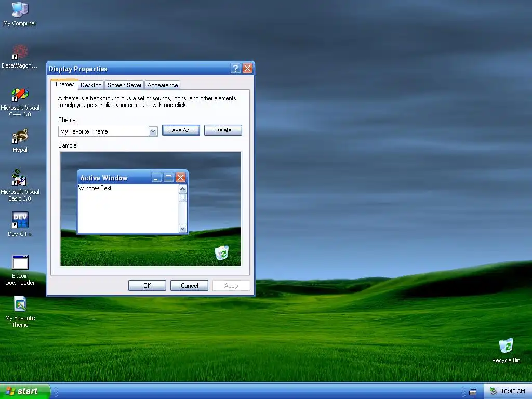532x399 pixels.
Task: Click the 10:45 AM clock
Action: pyautogui.click(x=513, y=391)
